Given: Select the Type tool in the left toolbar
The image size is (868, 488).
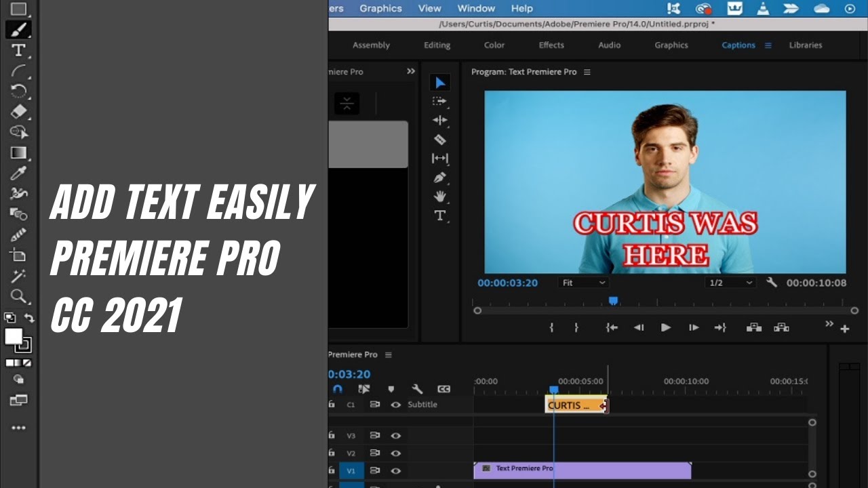Looking at the screenshot, I should point(18,51).
